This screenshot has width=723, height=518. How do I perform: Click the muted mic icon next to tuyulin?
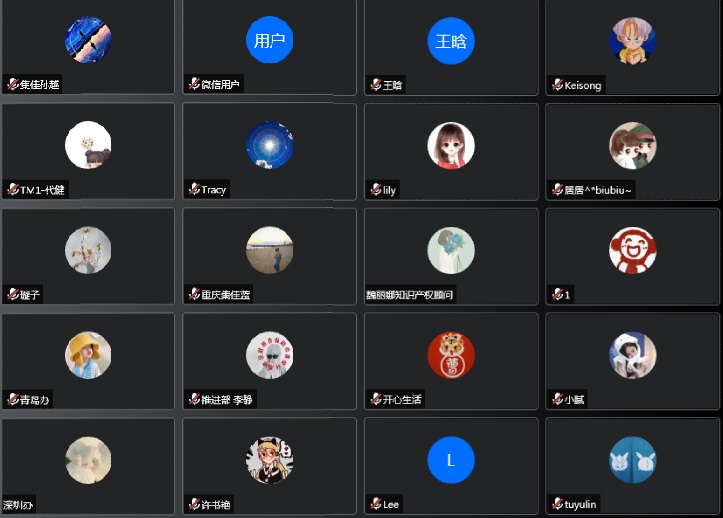click(x=557, y=504)
